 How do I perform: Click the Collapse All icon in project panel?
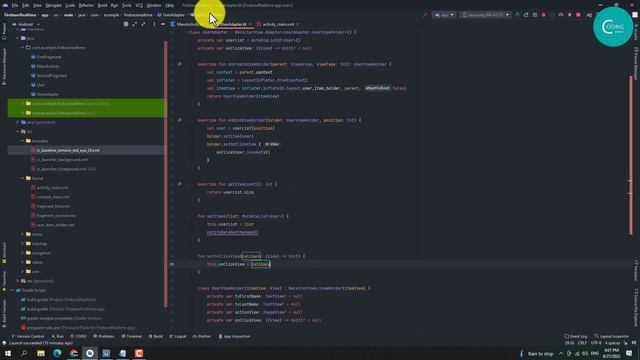[x=143, y=24]
